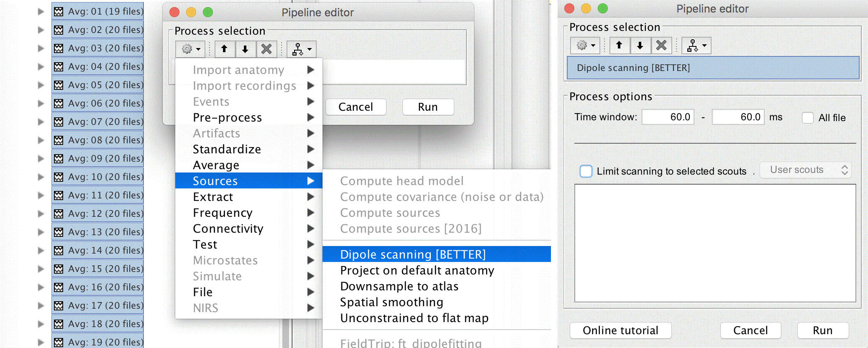
Task: Expand the Avg: 10 tree node
Action: (x=41, y=177)
